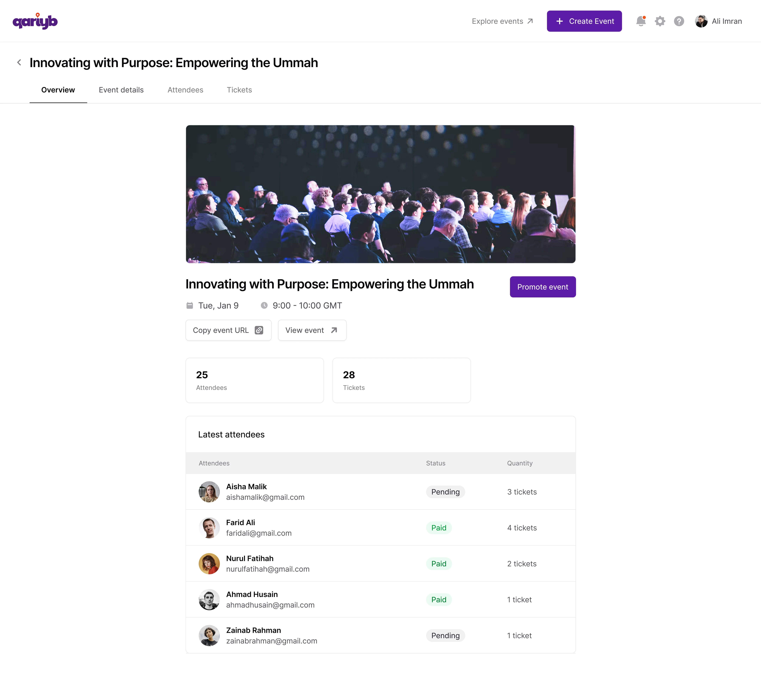The image size is (761, 700).
Task: Click the qariyb logo
Action: point(35,21)
